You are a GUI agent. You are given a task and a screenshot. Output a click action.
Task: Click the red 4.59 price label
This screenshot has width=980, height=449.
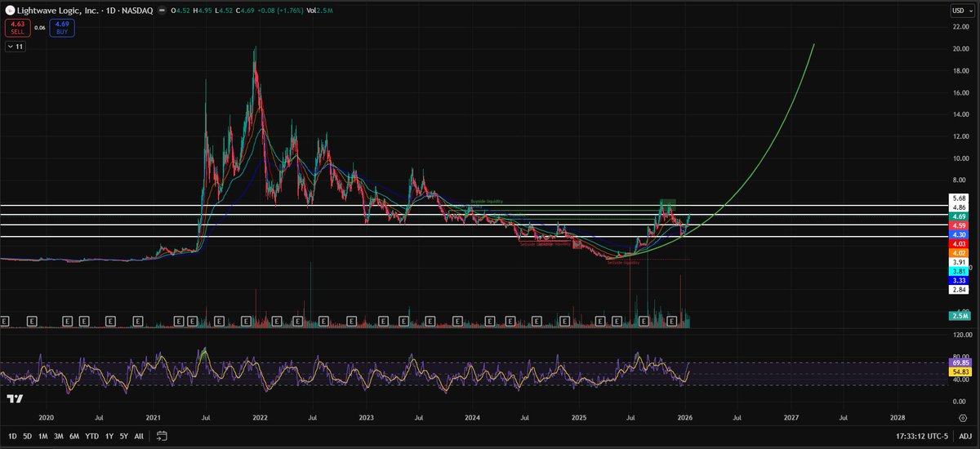[x=958, y=225]
